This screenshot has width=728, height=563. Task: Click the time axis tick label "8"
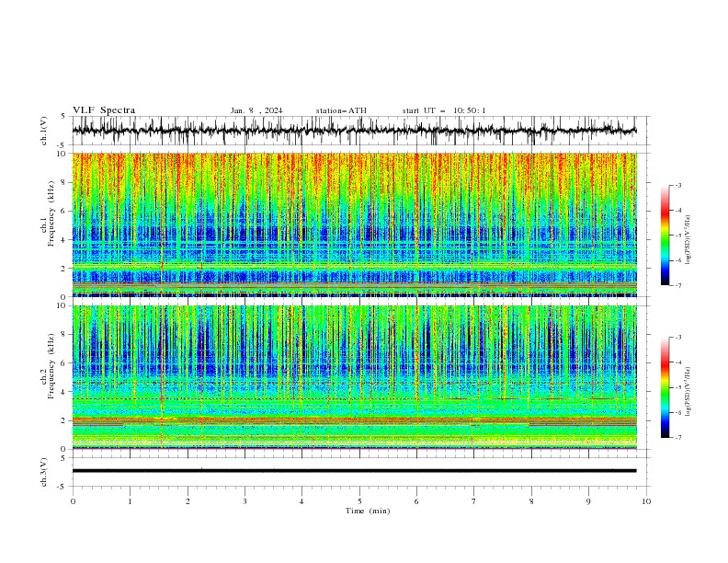531,501
